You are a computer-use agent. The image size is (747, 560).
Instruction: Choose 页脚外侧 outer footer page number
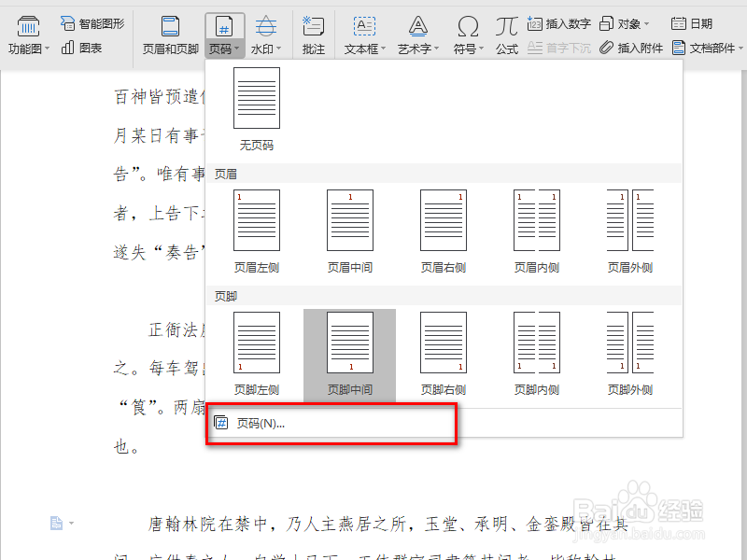pos(628,347)
